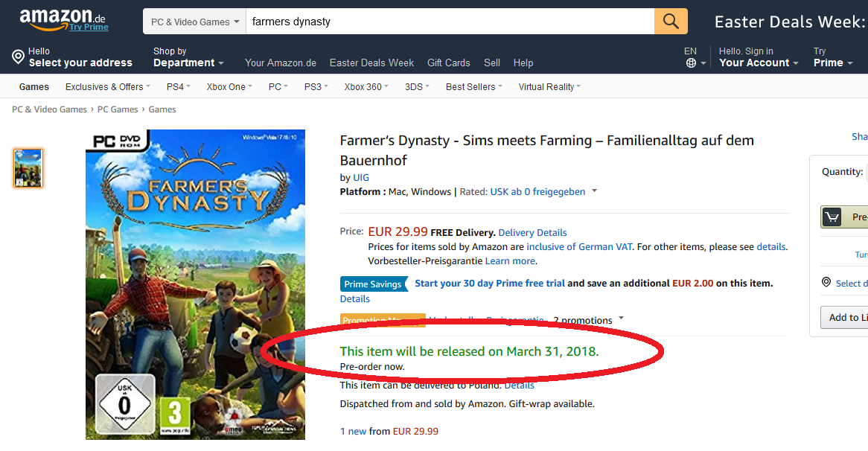Viewport: 868px width, 451px height.
Task: Click the Farmer's Dynasty cover image
Action: coord(195,284)
